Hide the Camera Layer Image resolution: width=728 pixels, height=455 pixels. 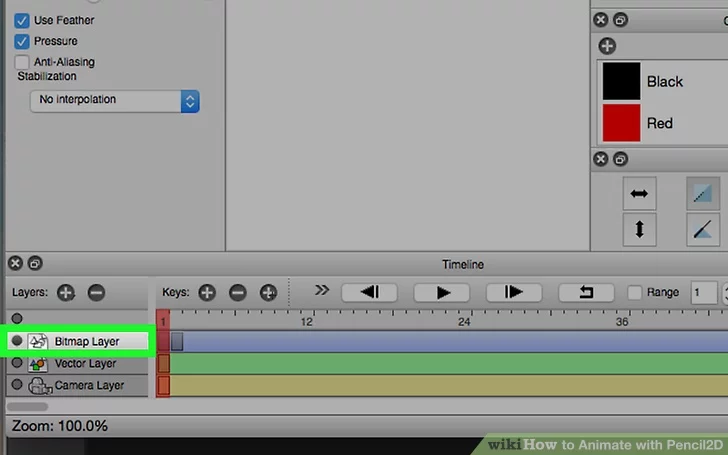(x=17, y=384)
